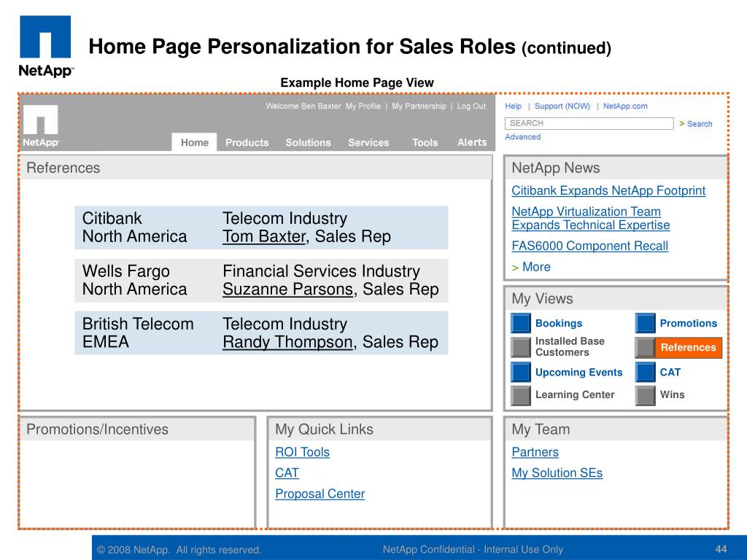Switch to the Products tab
Viewport: 747px width, 560px height.
coord(247,142)
